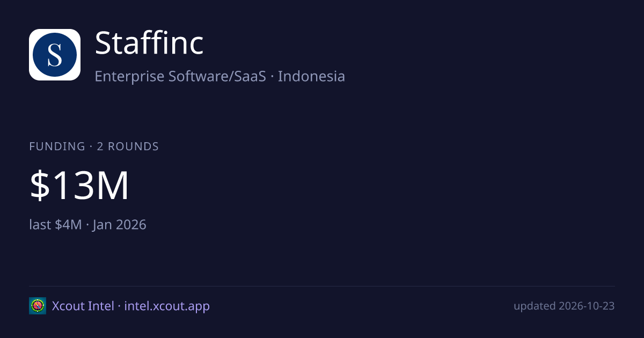Select the Staffinc company name heading
This screenshot has height=338, width=644.
[149, 43]
